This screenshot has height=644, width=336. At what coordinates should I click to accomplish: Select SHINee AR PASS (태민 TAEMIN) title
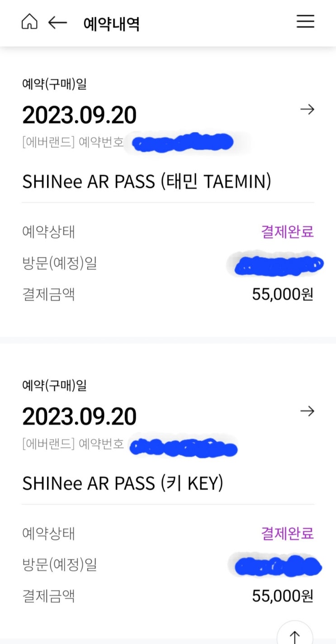(x=147, y=182)
